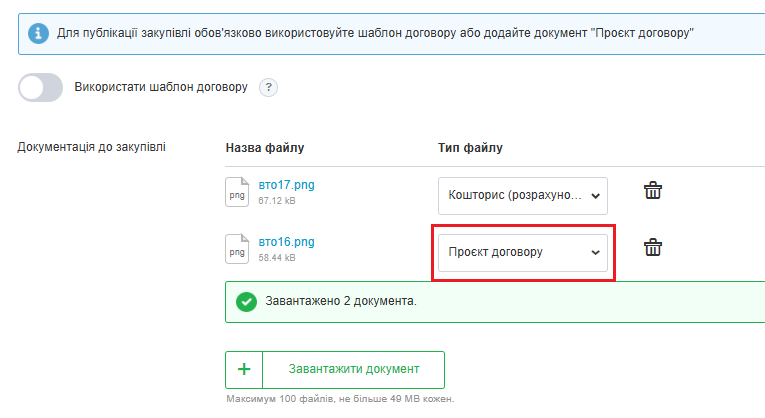The image size is (765, 418).
Task: Click the 'Завантажити документ' upload button
Action: (335, 369)
